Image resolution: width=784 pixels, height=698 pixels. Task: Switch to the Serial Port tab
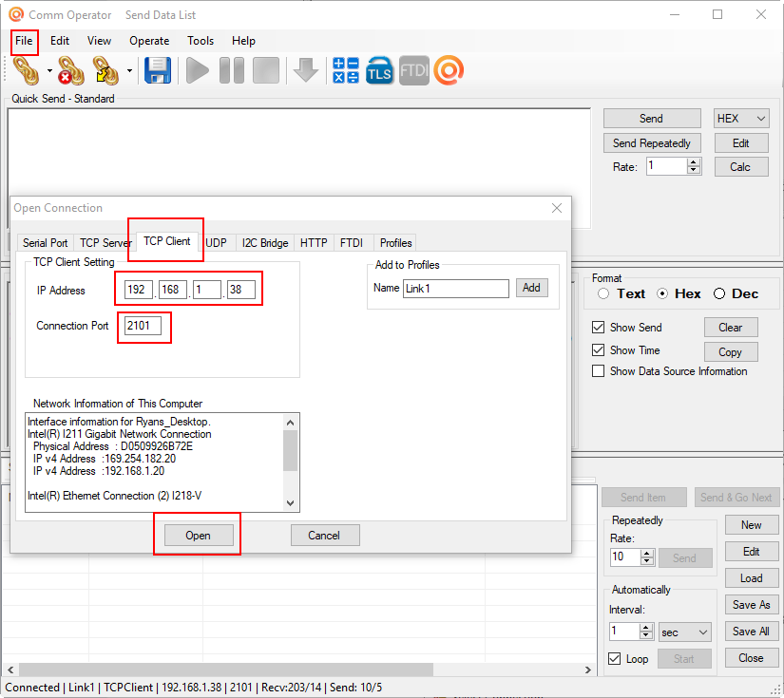[x=45, y=243]
